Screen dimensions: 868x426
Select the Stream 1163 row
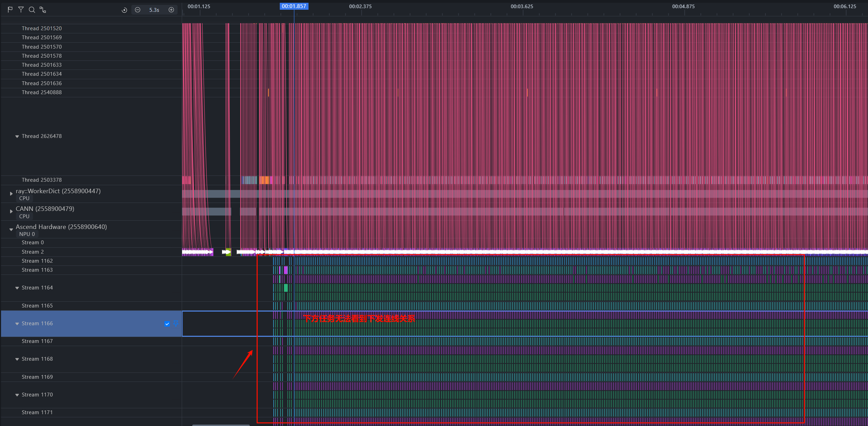pyautogui.click(x=91, y=270)
